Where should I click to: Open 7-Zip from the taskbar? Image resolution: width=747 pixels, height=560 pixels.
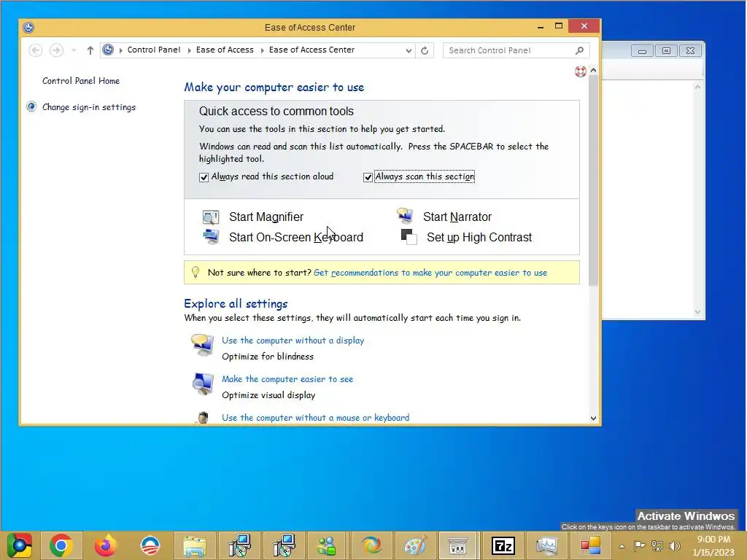point(503,545)
